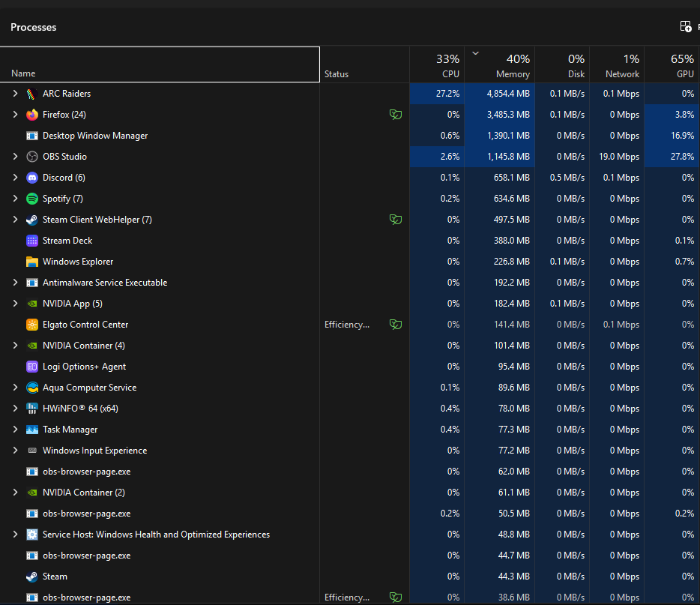Click the Spotify process icon
The width and height of the screenshot is (700, 605).
[31, 199]
